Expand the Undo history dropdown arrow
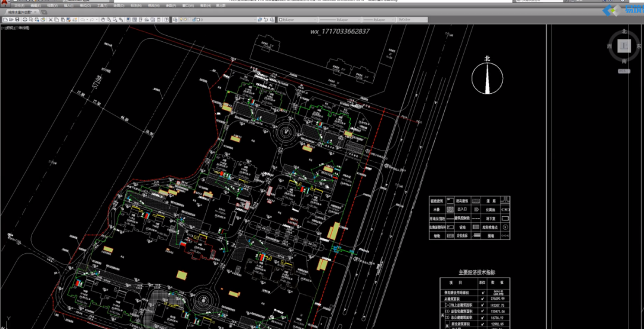Viewport: 644px width, 329px height. (87, 20)
